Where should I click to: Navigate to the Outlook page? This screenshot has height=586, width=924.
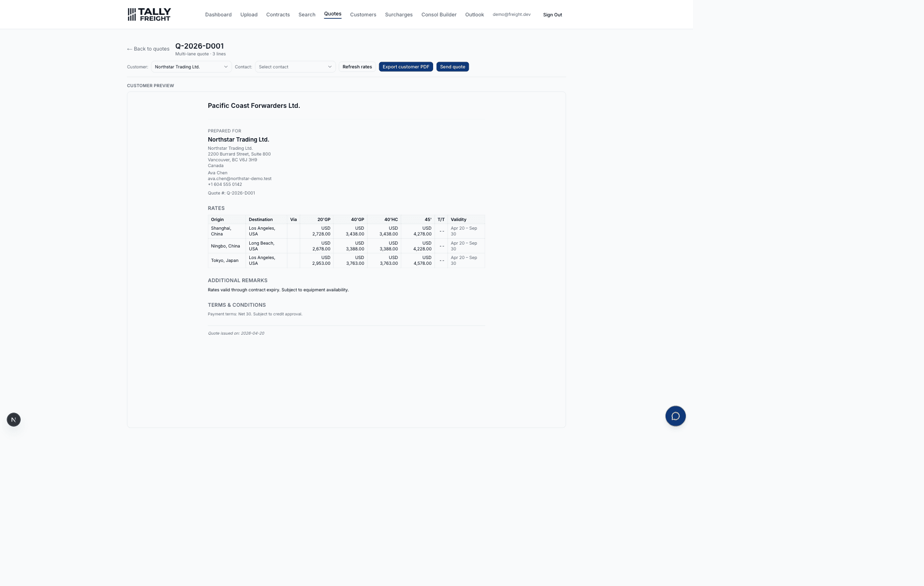(x=474, y=15)
